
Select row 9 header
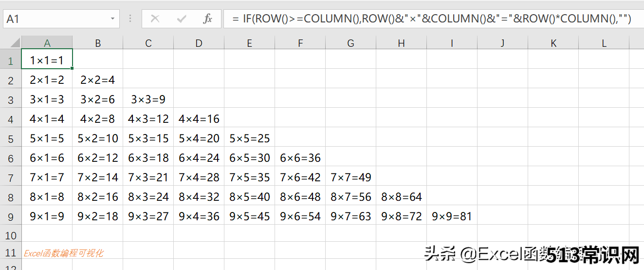coord(11,216)
